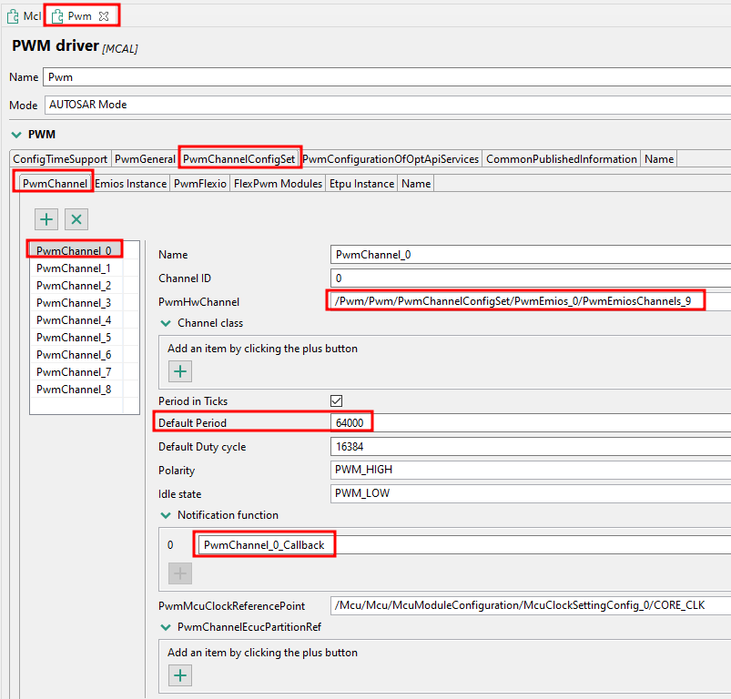
Task: Click the PwmChannel_0_Callback notification field
Action: (x=464, y=545)
